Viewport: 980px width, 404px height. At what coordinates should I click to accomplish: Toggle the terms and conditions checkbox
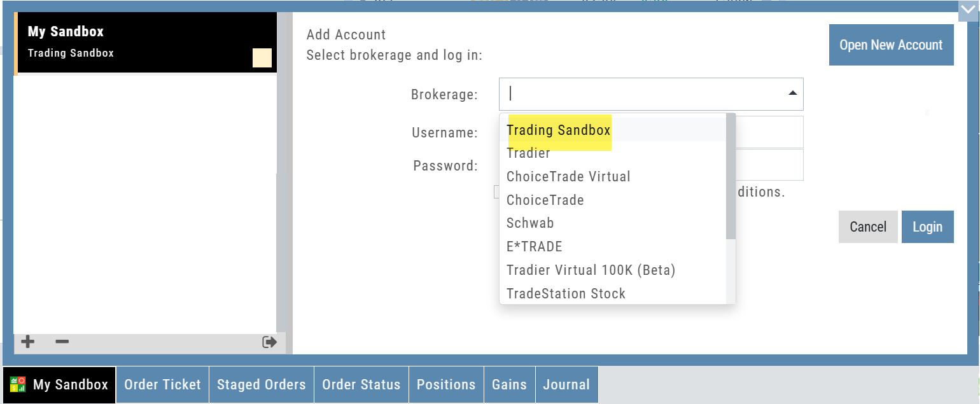click(497, 192)
